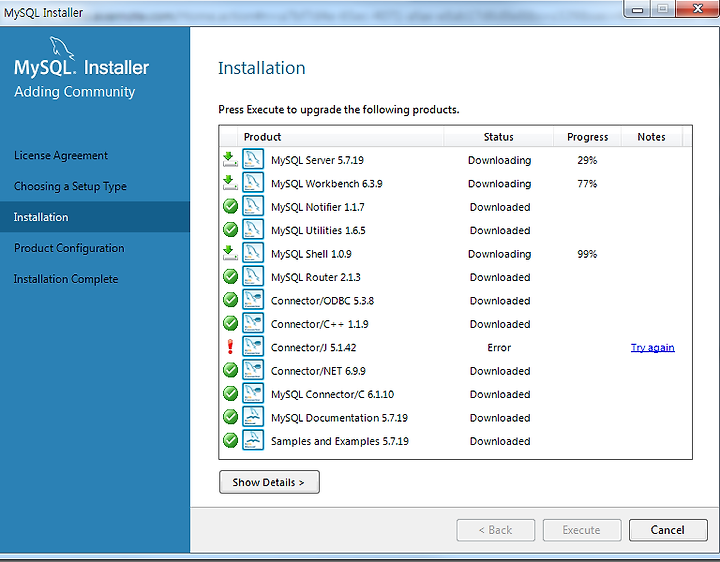Click the connector icon beside Connector/C++ 1.1.9
The width and height of the screenshot is (720, 562).
[x=253, y=324]
